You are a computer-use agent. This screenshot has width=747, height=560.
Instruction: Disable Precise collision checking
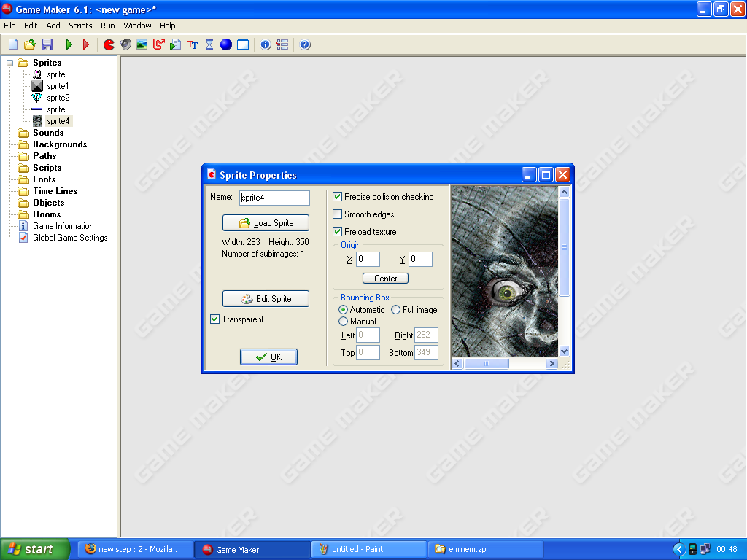pos(338,197)
